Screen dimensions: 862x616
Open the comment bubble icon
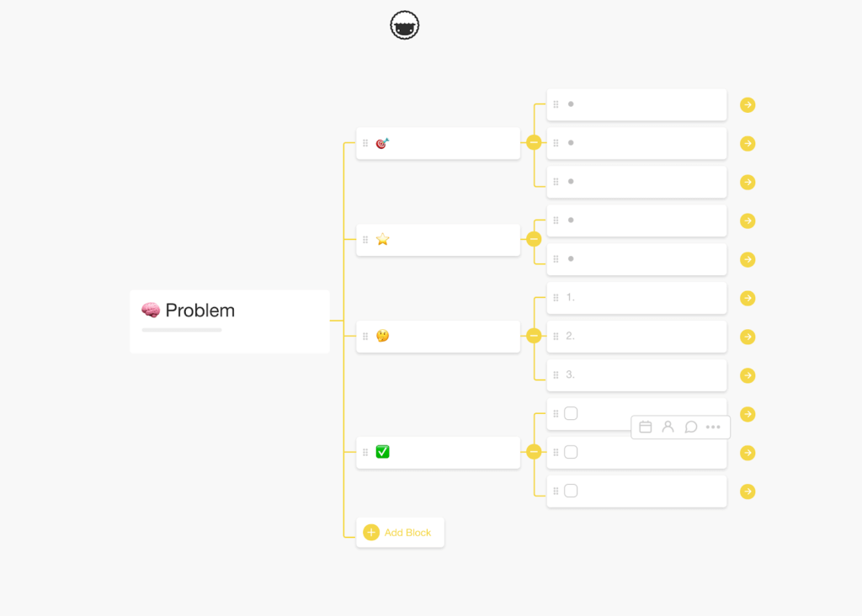point(691,427)
